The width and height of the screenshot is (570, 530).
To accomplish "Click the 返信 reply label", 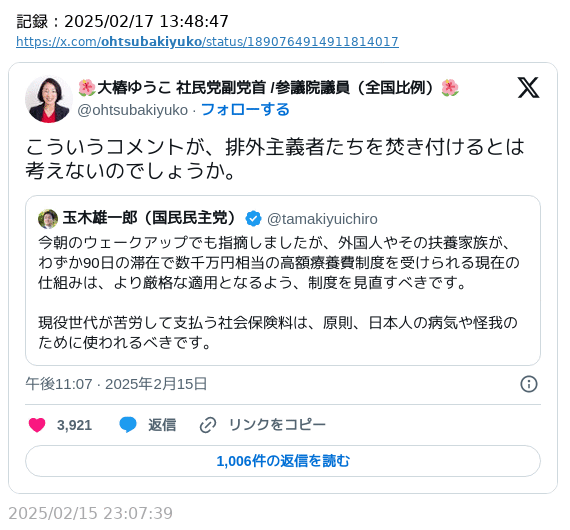I will [x=162, y=425].
